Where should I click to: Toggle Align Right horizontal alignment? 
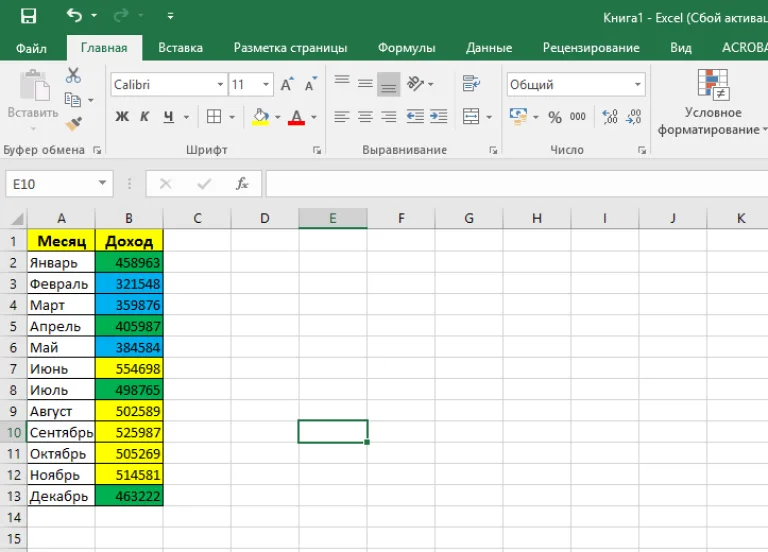click(x=388, y=117)
